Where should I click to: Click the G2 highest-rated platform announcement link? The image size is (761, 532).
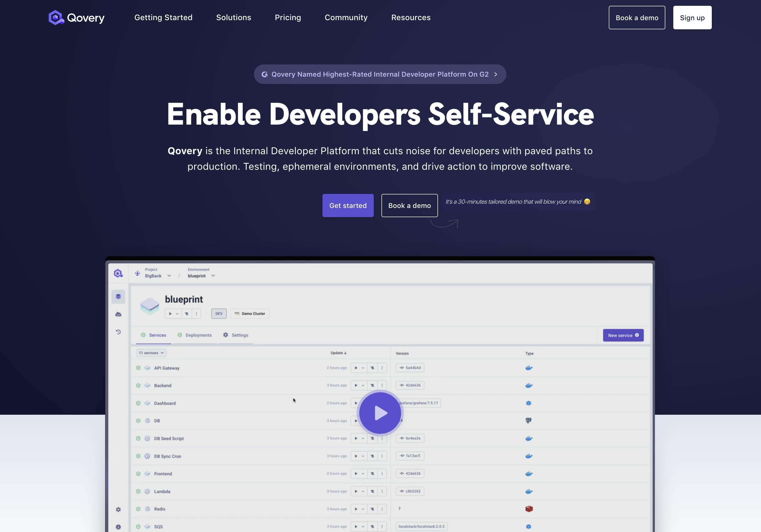[380, 74]
